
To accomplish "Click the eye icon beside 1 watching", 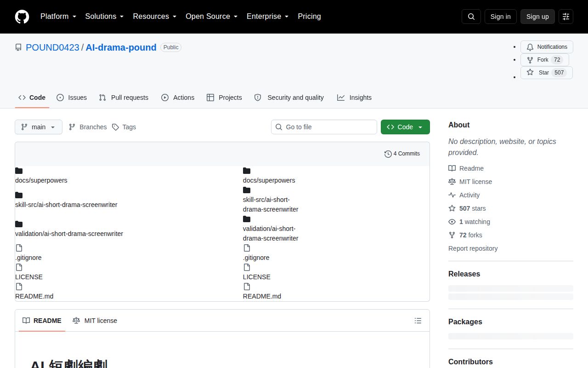I will pos(452,222).
